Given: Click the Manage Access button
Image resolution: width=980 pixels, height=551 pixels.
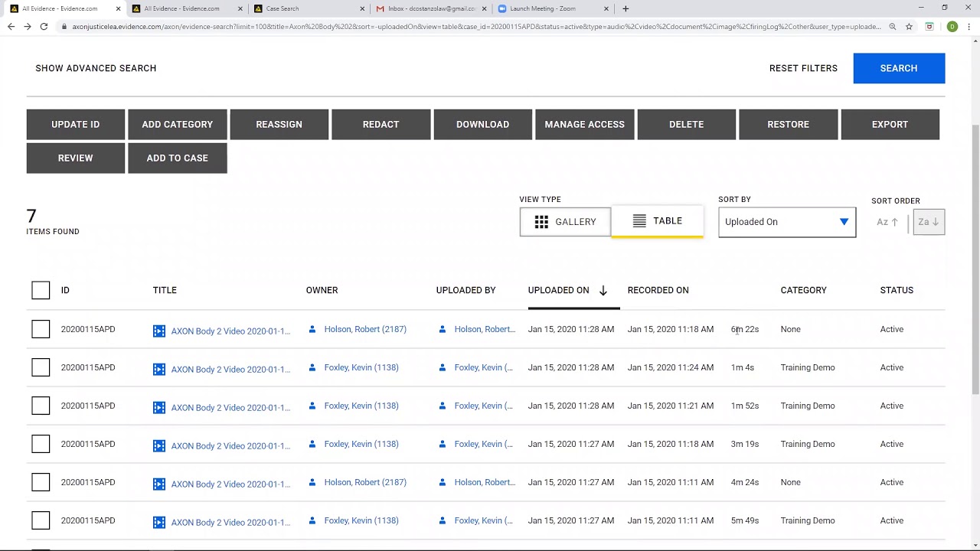Looking at the screenshot, I should (x=585, y=124).
